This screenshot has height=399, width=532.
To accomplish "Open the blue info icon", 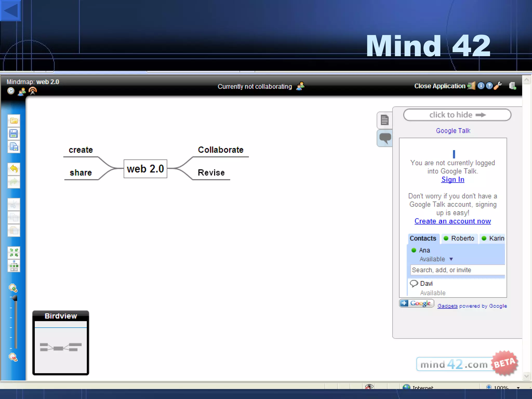I will point(481,86).
